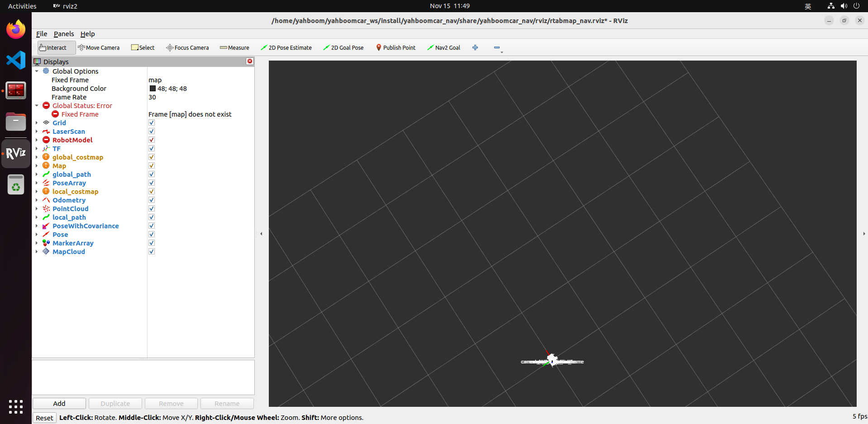Select the Publish Point tool
The image size is (868, 424).
pyautogui.click(x=396, y=47)
